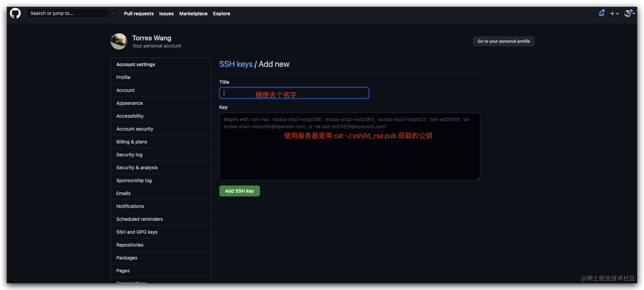The height and width of the screenshot is (290, 644).
Task: Open Sponsorship log page
Action: coord(161,180)
